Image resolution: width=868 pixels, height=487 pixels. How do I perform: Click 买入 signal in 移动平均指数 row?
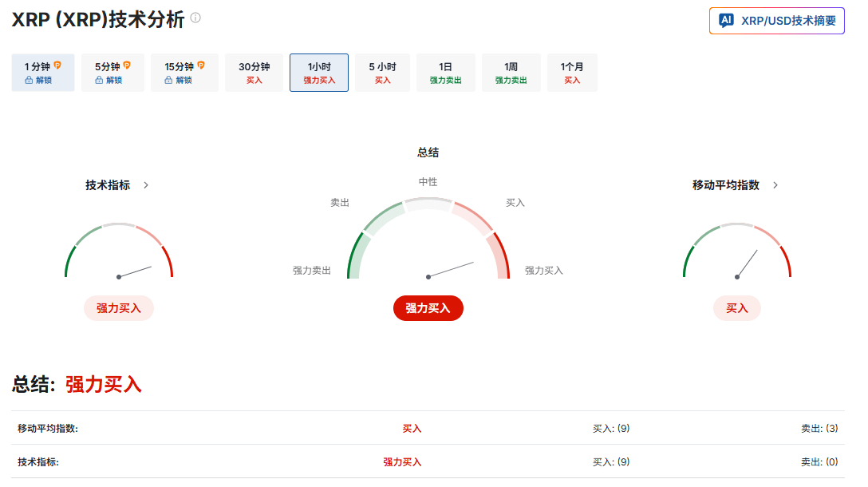pos(412,428)
